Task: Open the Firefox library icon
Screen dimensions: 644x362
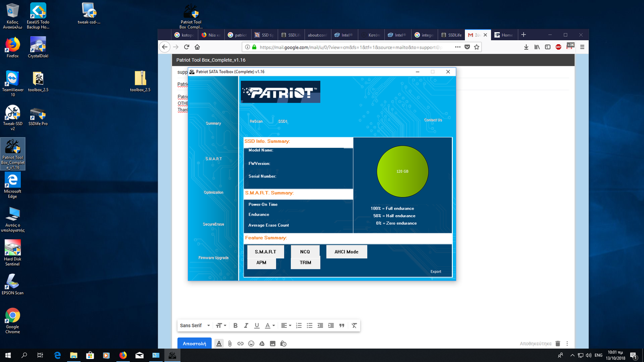Action: tap(537, 47)
